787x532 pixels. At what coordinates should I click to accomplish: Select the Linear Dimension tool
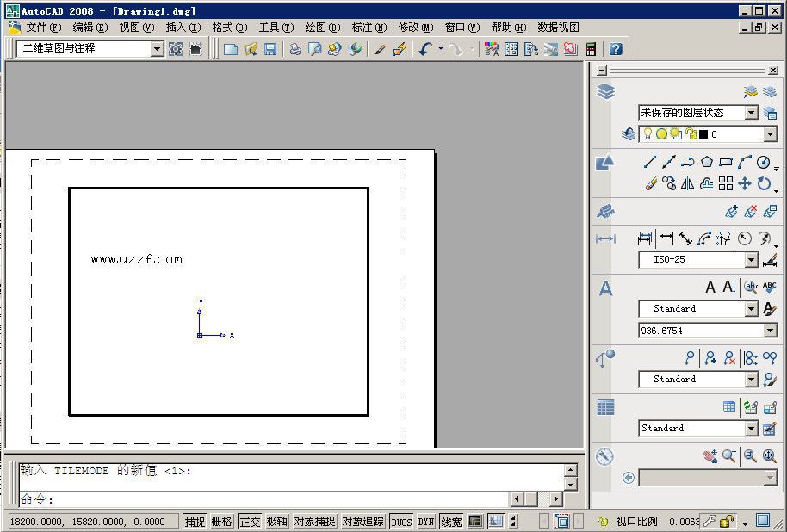coord(644,238)
